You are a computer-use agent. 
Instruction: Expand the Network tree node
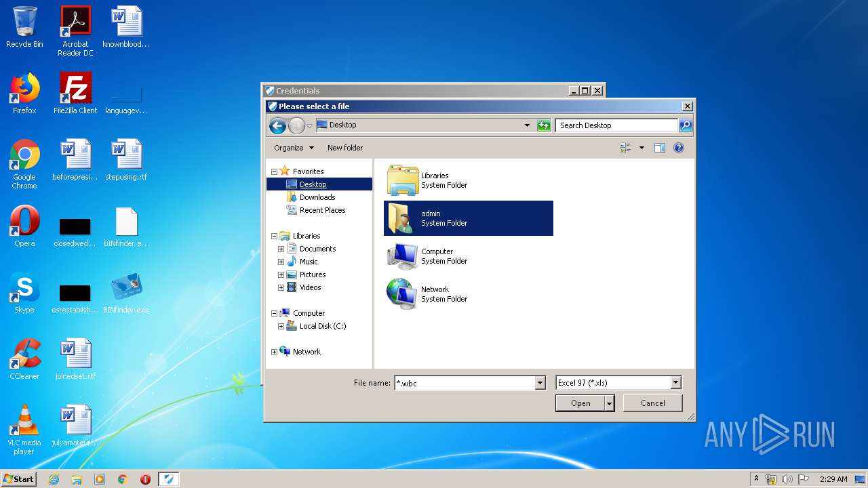tap(274, 352)
